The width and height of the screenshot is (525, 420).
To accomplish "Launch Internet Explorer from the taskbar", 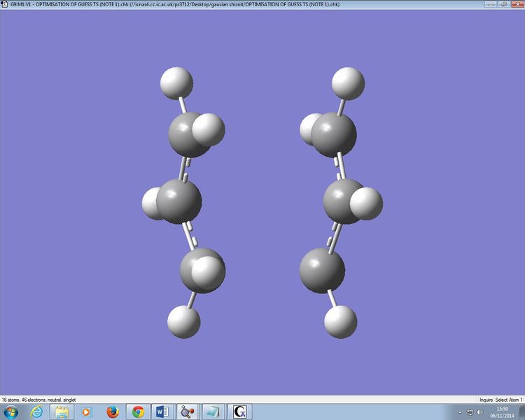I will coord(36,412).
